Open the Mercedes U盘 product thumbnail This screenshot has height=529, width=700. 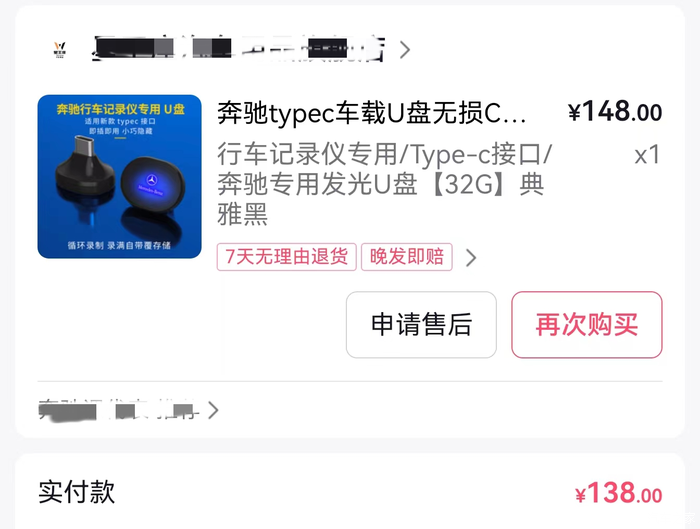tap(120, 176)
